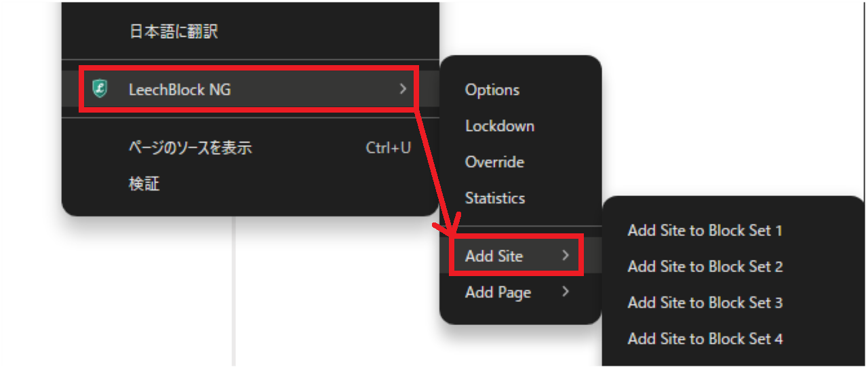Add Site to Block Set 4
This screenshot has height=369, width=868.
click(x=705, y=338)
